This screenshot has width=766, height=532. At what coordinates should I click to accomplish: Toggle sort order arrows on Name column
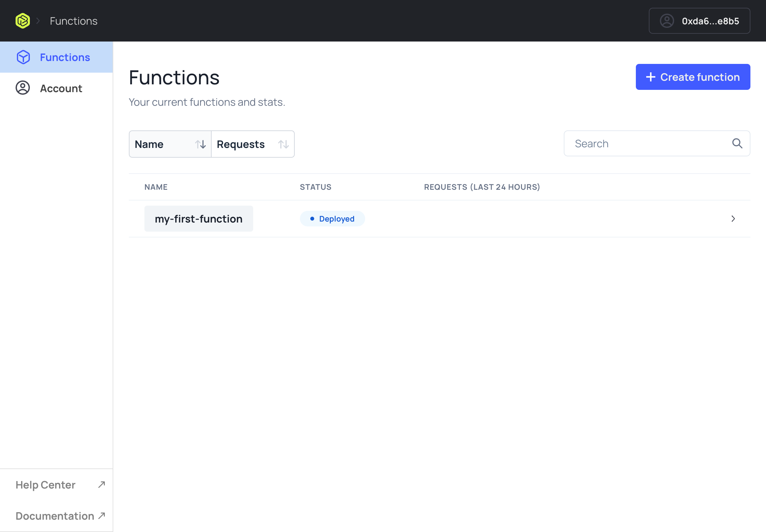tap(201, 144)
